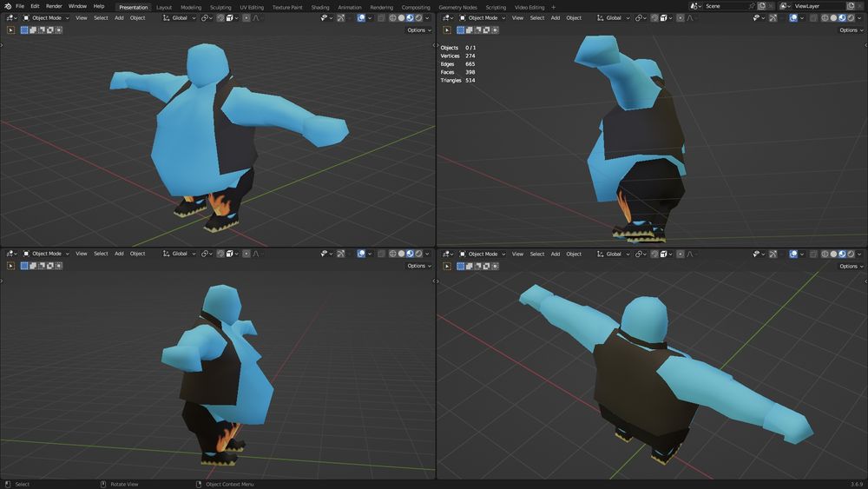Choose 'set new selection' mode in top-left viewport

[24, 30]
